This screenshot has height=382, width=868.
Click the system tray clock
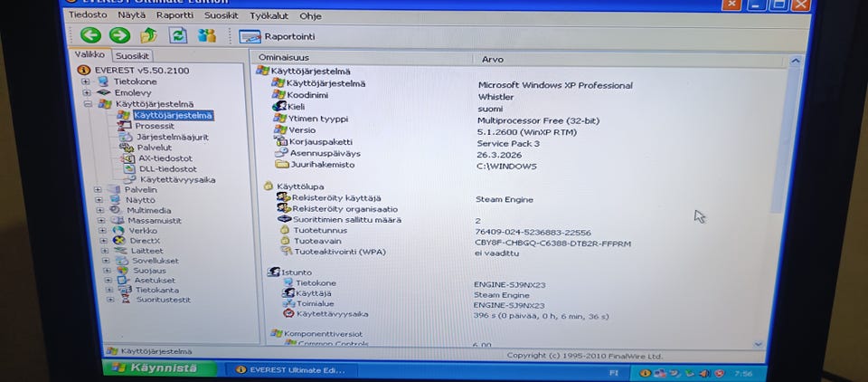[x=743, y=374]
